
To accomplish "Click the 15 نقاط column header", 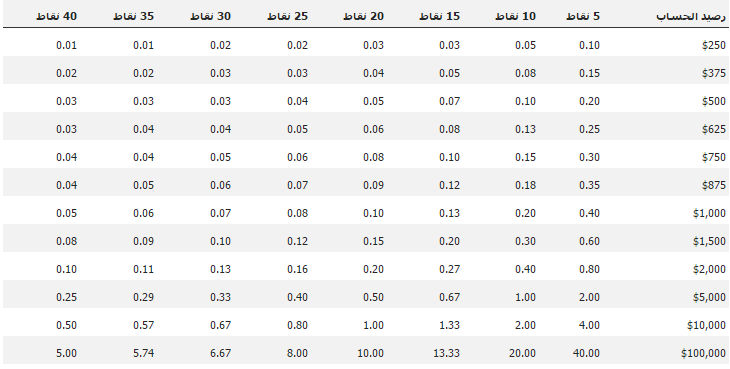I will (439, 16).
